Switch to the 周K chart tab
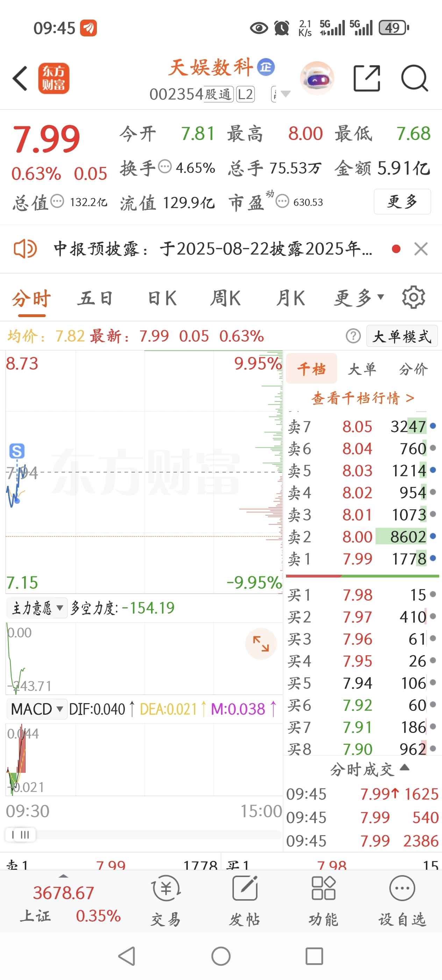Viewport: 442px width, 980px height. pos(226,297)
